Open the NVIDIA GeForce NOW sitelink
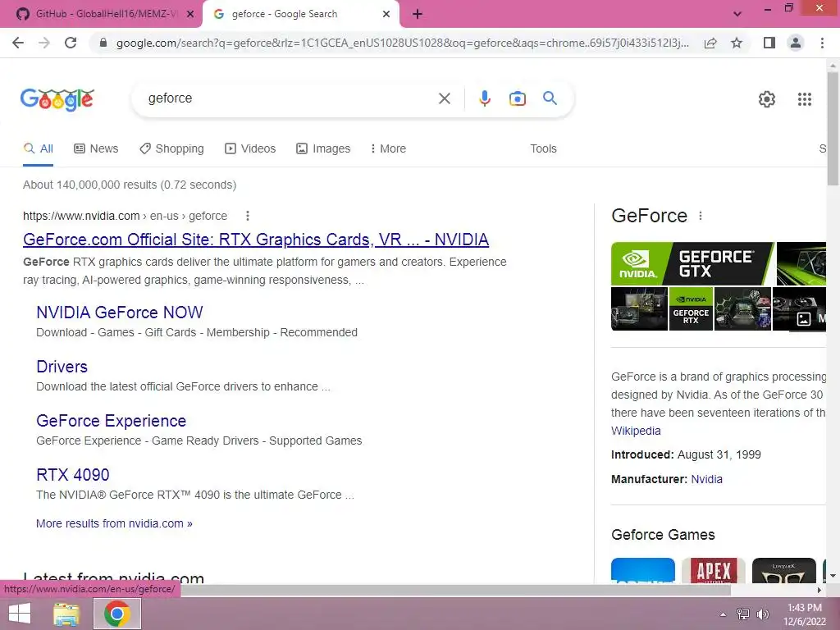 [120, 313]
